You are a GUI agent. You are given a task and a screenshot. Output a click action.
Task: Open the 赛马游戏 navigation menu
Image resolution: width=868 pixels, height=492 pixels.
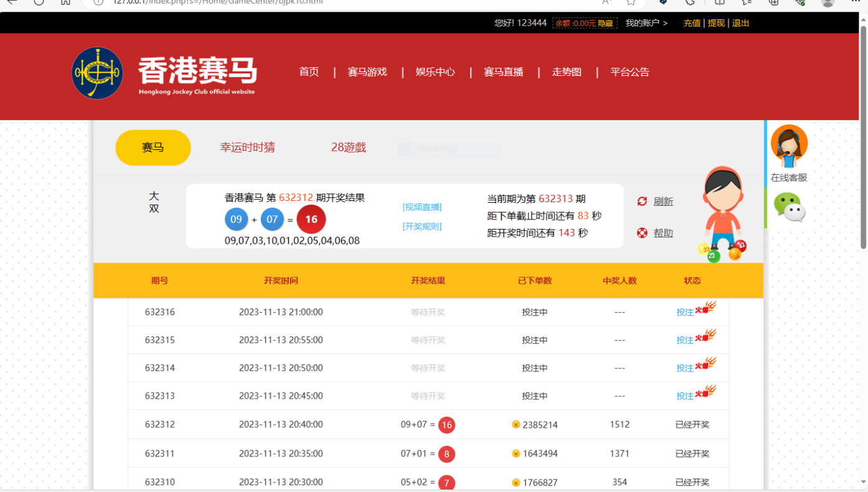[x=367, y=72]
